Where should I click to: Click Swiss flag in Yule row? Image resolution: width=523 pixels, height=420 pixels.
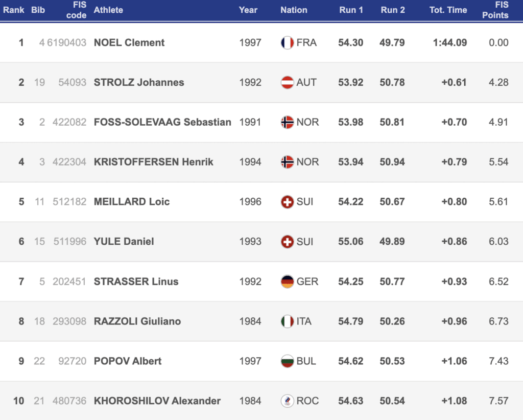click(x=287, y=242)
